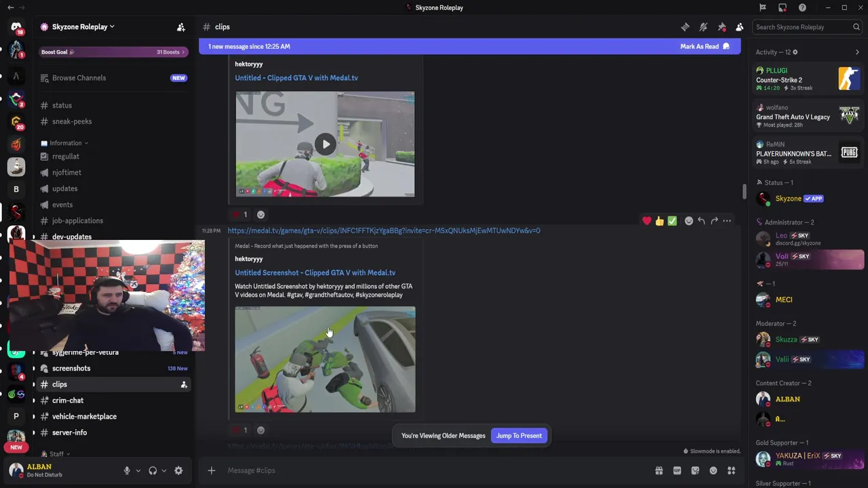Open the GIF picker icon

(677, 470)
